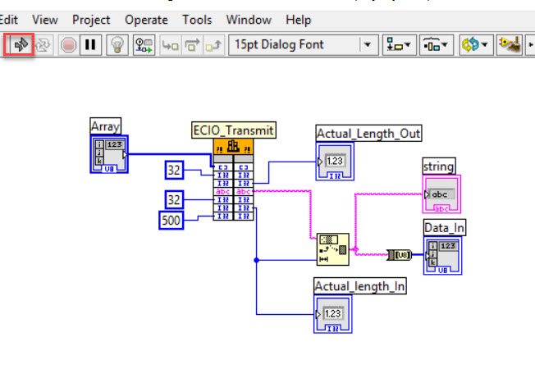Open the Help menu
This screenshot has height=392, width=535.
(298, 20)
